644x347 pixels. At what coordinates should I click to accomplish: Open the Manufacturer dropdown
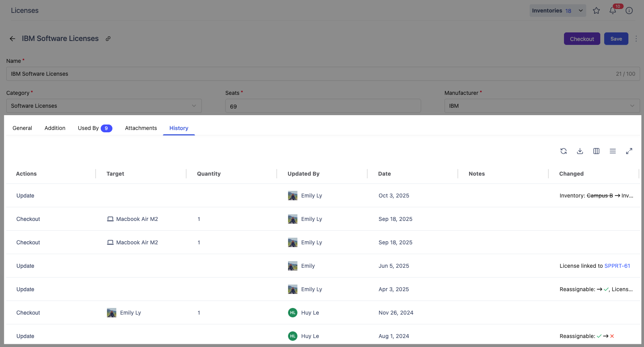542,106
